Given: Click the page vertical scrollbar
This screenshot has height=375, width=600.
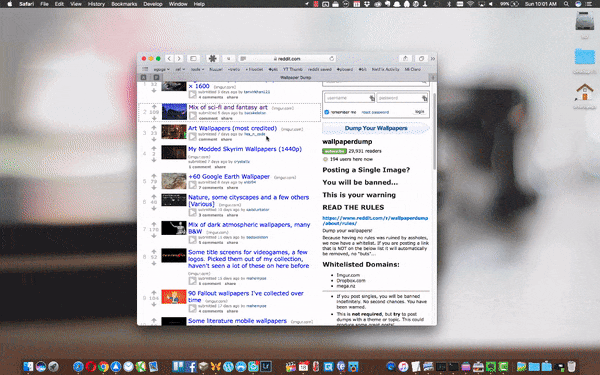Looking at the screenshot, I should [434, 131].
